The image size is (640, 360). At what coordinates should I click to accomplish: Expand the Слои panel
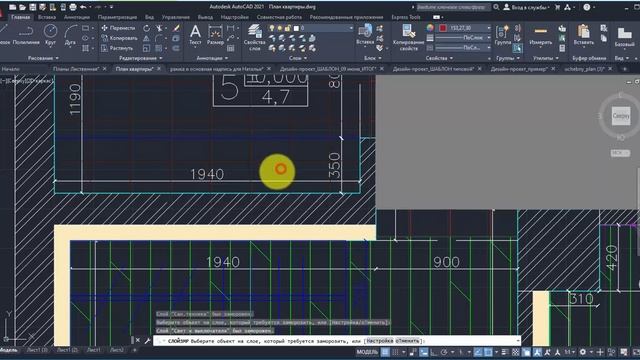point(298,58)
